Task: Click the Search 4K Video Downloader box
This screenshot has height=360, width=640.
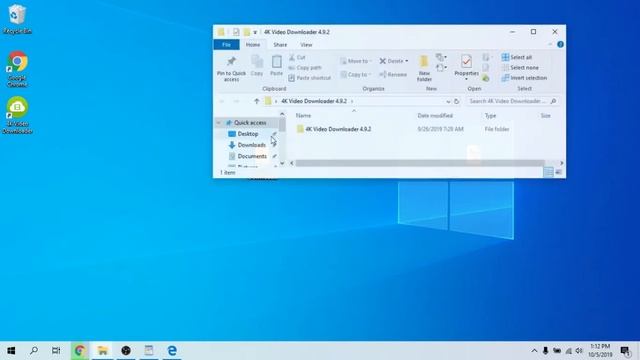Action: tap(513, 101)
